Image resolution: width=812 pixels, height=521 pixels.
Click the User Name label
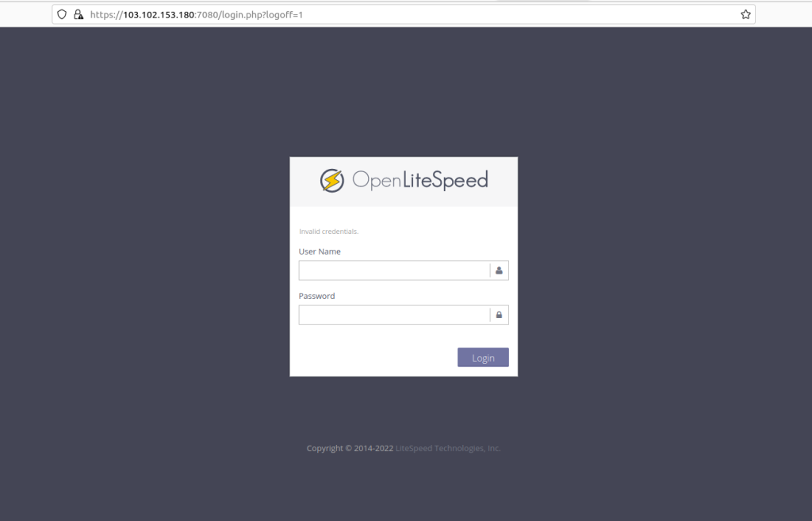tap(320, 251)
